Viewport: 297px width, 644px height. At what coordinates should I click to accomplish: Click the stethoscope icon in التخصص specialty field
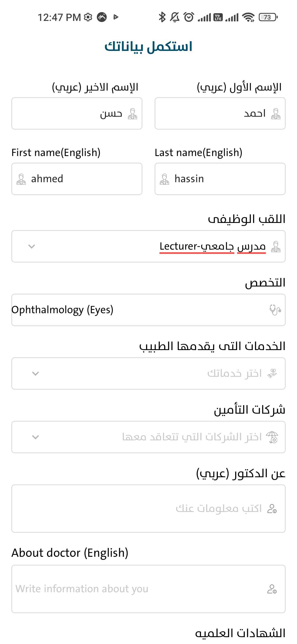(x=274, y=309)
